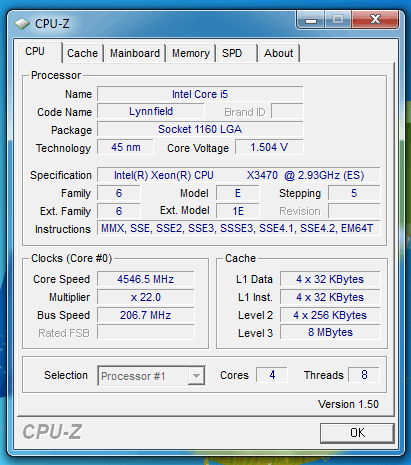
Task: Open the Processor #1 selection dropdown
Action: [x=151, y=376]
